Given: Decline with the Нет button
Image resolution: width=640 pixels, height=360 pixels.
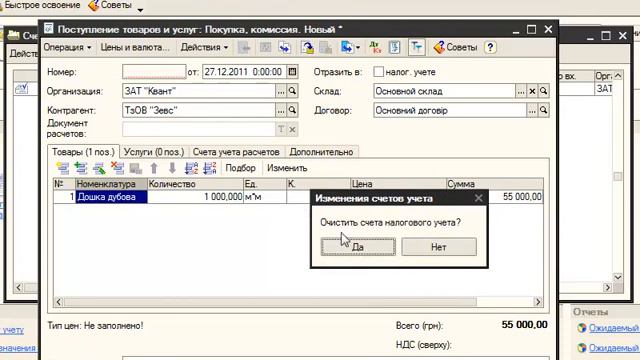Looking at the screenshot, I should coord(439,247).
